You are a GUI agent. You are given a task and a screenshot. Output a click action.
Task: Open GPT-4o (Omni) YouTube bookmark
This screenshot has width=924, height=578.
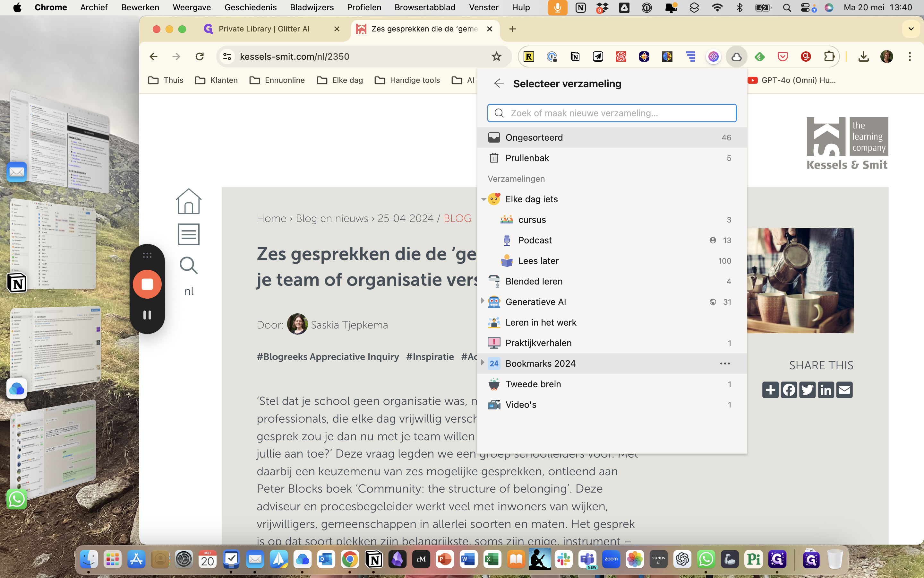click(x=791, y=80)
